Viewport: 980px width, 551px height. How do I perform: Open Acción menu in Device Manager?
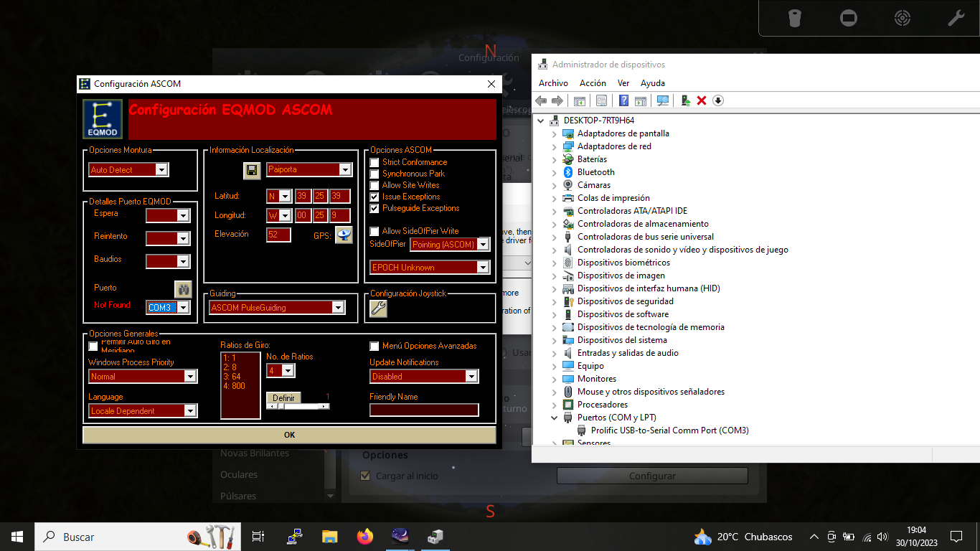point(593,83)
